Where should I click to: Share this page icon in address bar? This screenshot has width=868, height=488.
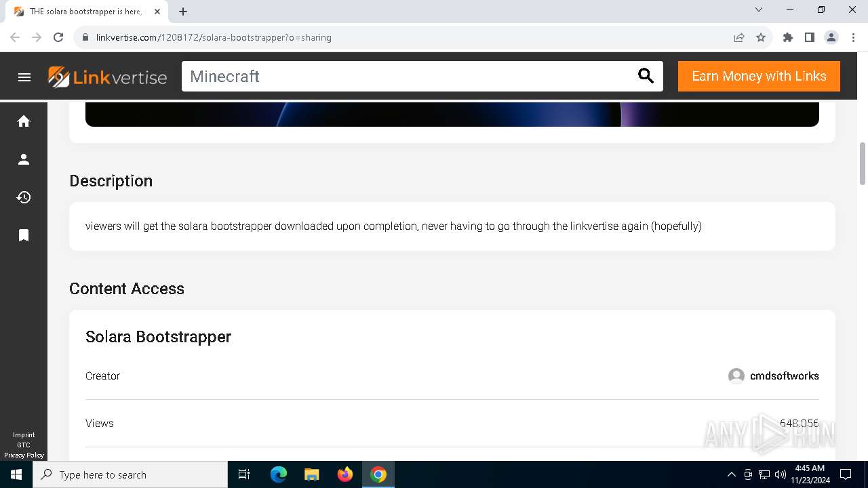click(x=739, y=37)
